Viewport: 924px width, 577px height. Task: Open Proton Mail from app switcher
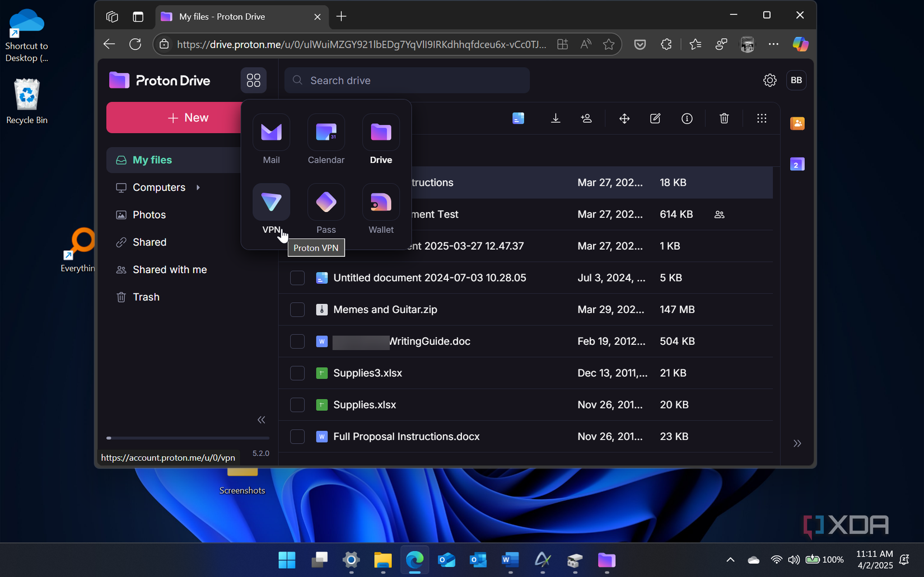pyautogui.click(x=271, y=139)
